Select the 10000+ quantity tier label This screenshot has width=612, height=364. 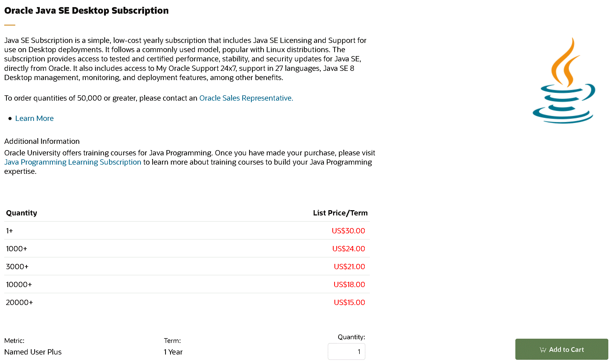[x=19, y=284]
